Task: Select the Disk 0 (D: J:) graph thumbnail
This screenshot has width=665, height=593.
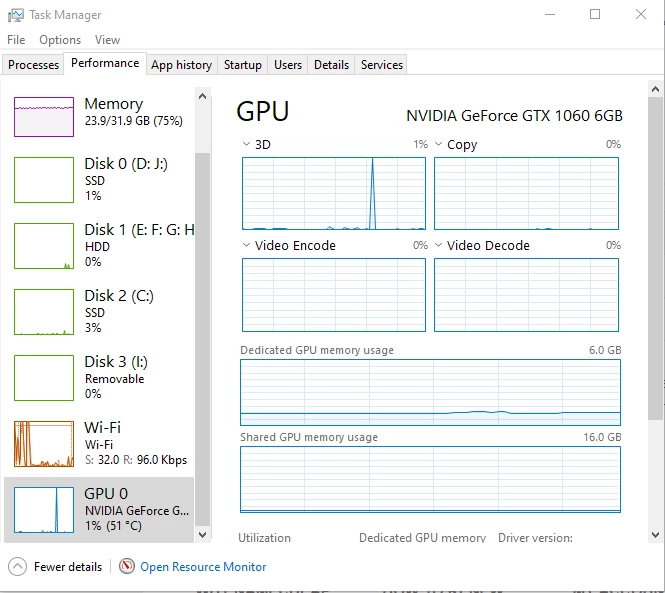Action: click(x=44, y=180)
